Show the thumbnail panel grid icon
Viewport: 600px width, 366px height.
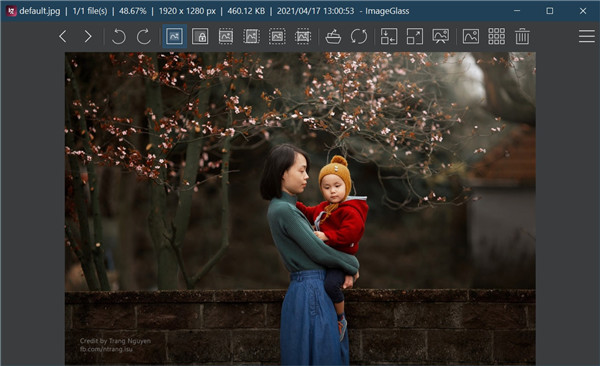pos(497,37)
